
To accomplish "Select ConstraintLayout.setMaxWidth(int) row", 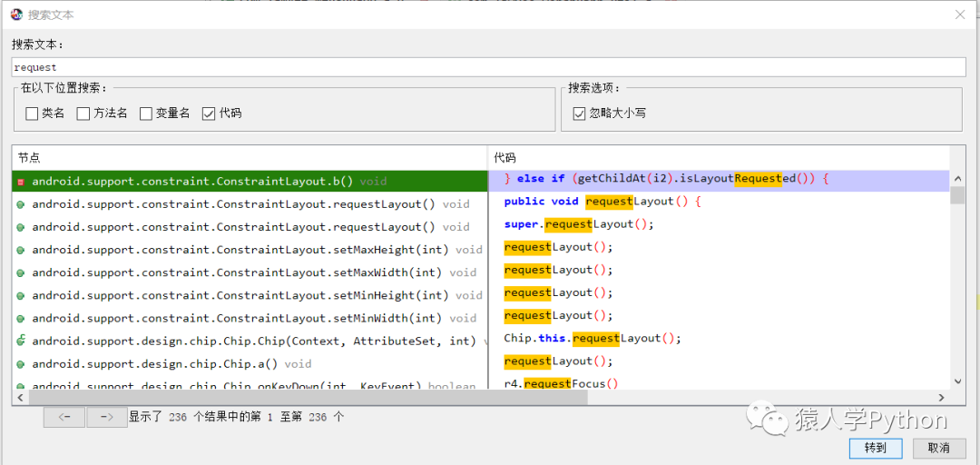I will (x=250, y=272).
